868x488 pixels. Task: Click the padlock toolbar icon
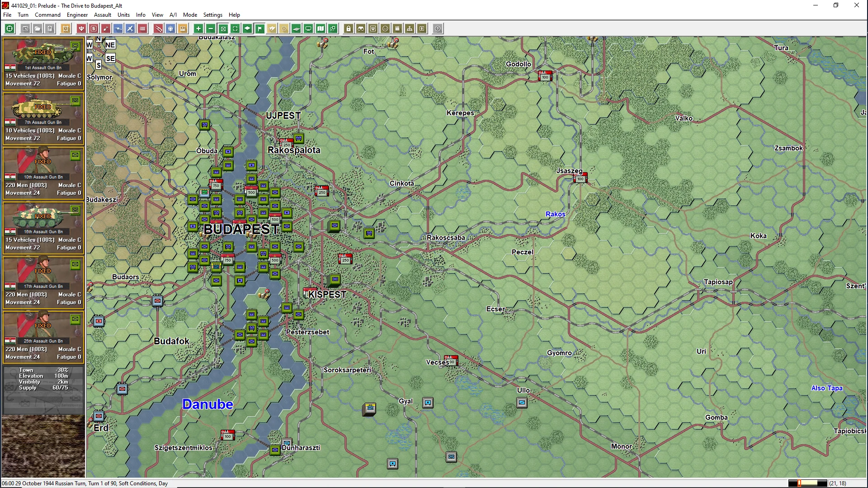pos(349,28)
